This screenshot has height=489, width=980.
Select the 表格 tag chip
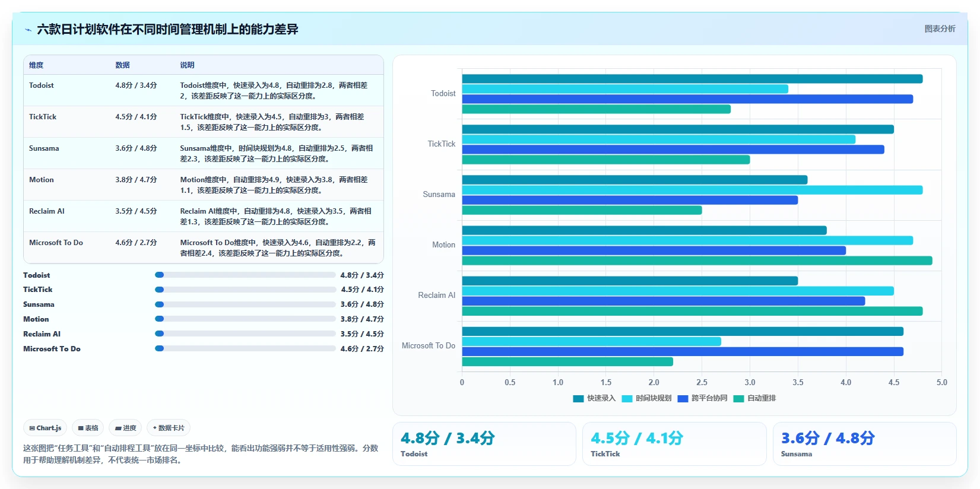tap(88, 428)
